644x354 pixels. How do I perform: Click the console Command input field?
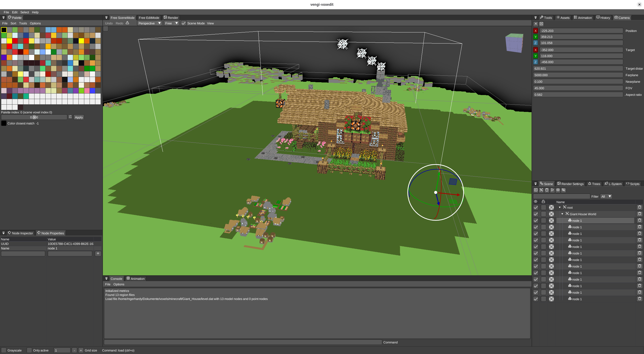(x=243, y=342)
